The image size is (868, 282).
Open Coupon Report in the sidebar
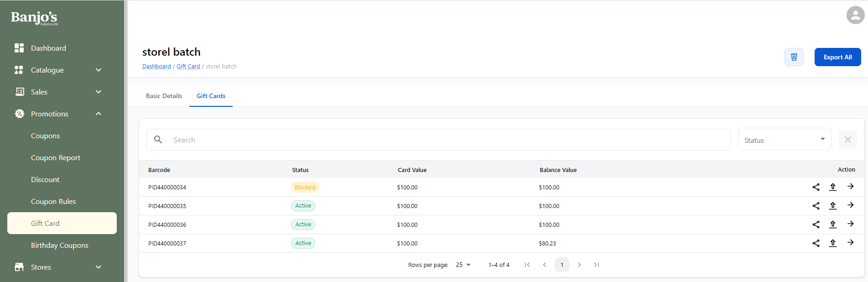(x=56, y=157)
